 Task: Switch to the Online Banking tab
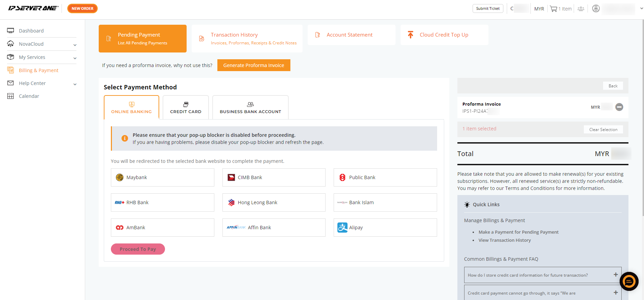click(132, 107)
